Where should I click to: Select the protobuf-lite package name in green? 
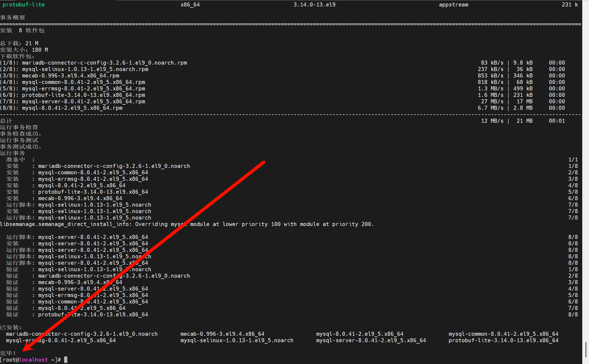pos(23,4)
